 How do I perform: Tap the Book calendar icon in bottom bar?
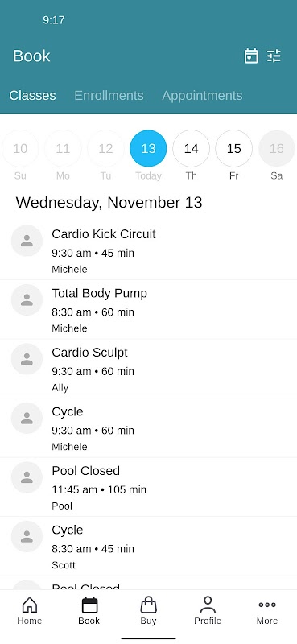pyautogui.click(x=89, y=605)
